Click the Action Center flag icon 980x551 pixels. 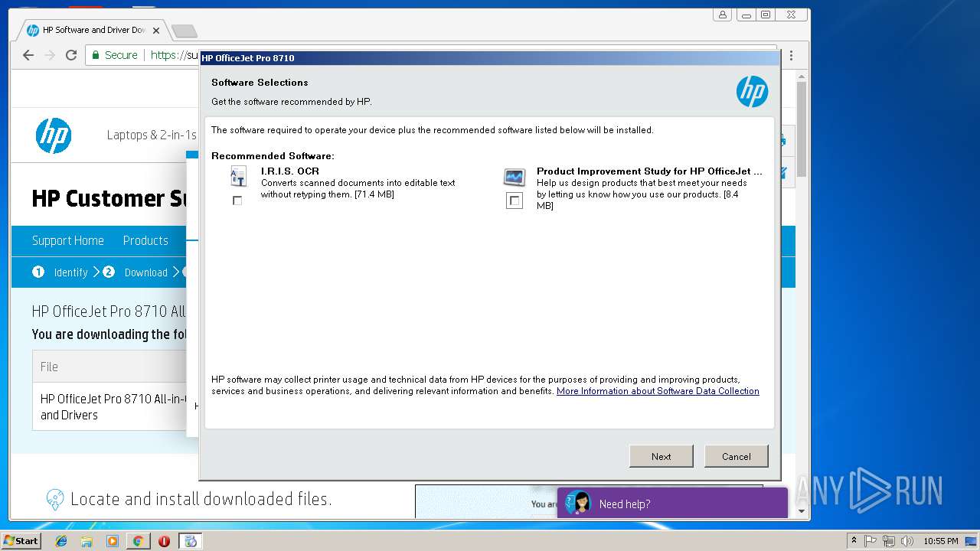[x=871, y=541]
